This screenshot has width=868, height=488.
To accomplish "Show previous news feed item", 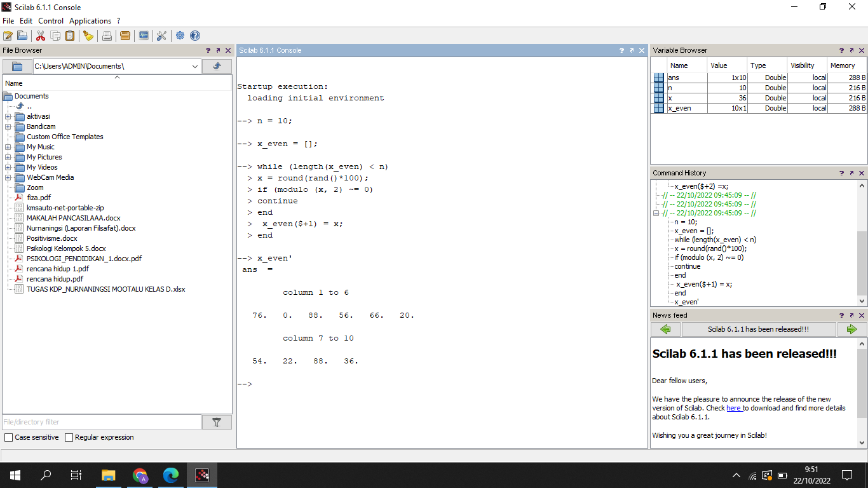I will (665, 329).
